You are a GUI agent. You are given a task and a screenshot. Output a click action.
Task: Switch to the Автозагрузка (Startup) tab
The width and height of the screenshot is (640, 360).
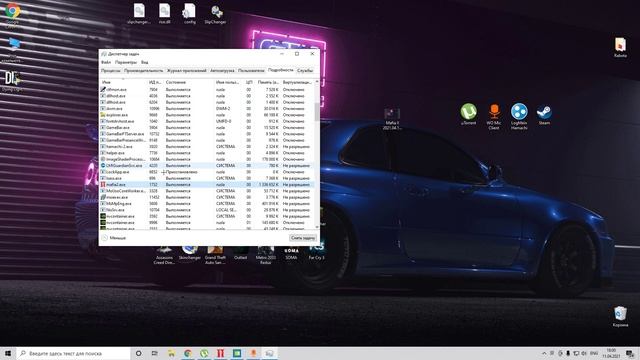(x=222, y=71)
